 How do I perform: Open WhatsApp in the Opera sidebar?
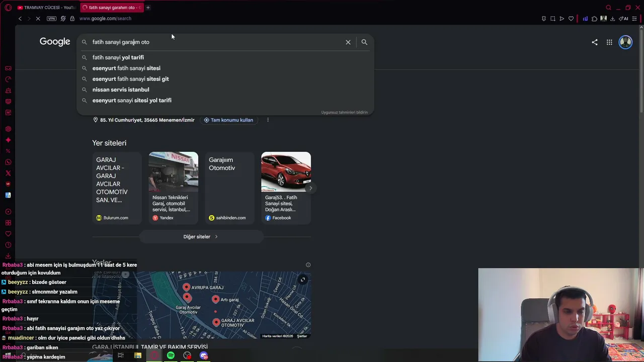coord(8,162)
